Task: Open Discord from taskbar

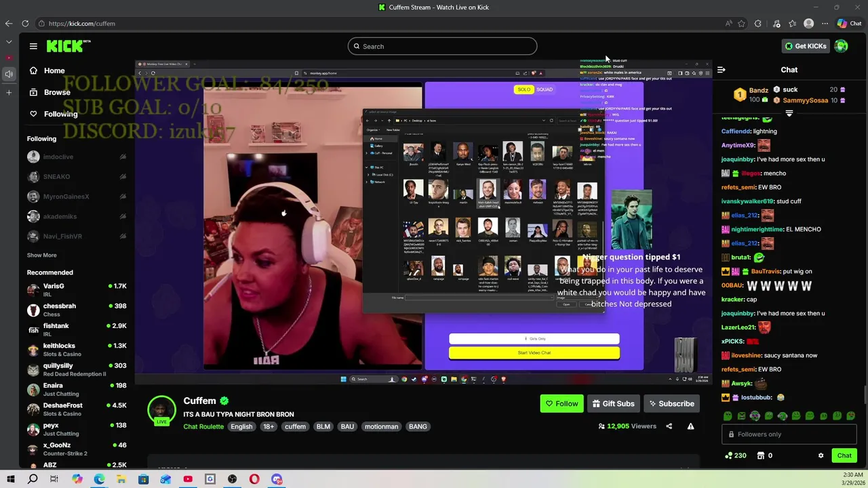Action: (277, 479)
